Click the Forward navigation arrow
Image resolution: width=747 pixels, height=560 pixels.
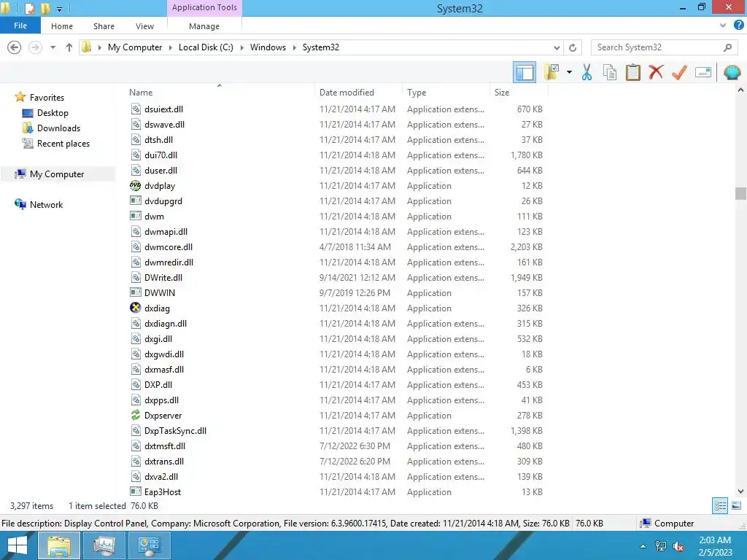35,47
